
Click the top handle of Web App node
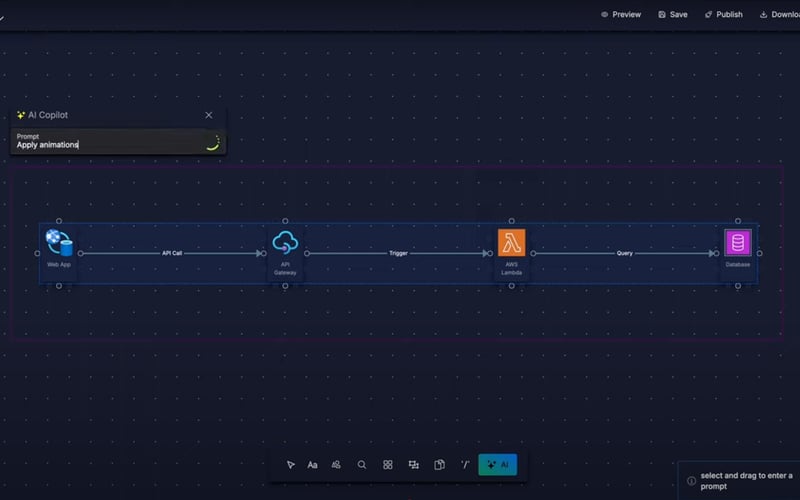pyautogui.click(x=59, y=221)
